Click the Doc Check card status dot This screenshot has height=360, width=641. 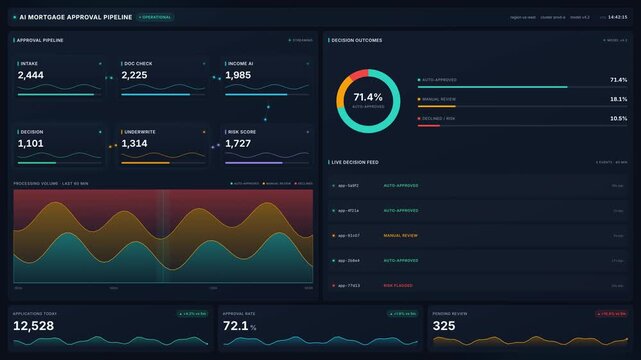pyautogui.click(x=204, y=64)
